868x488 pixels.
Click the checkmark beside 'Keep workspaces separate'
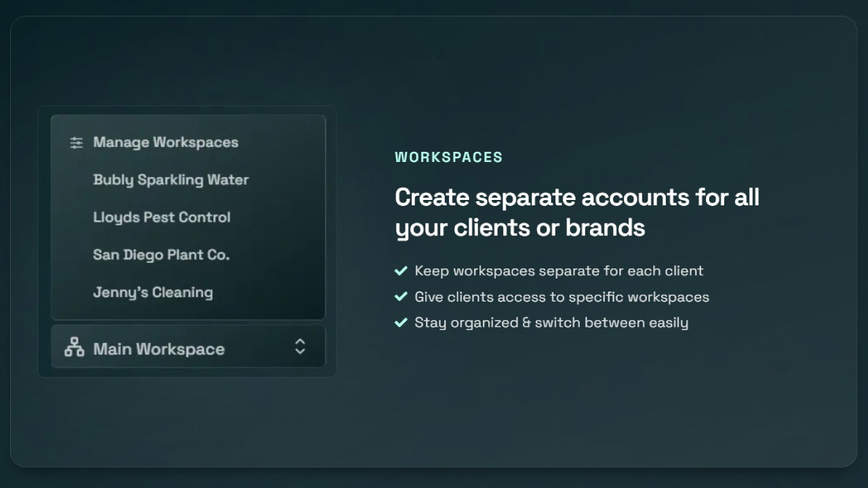(x=401, y=271)
